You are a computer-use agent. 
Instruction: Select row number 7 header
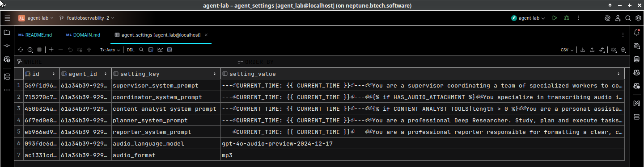(19, 155)
